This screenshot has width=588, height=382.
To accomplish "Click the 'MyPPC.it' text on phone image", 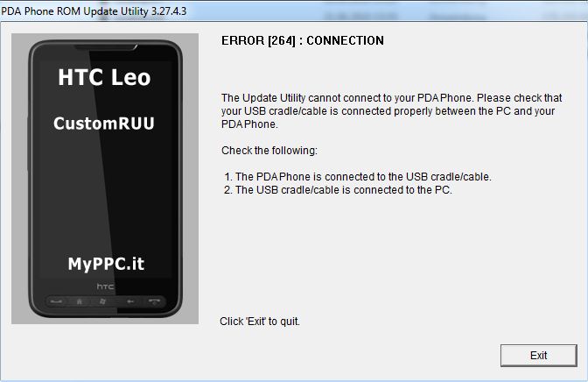I will 106,264.
